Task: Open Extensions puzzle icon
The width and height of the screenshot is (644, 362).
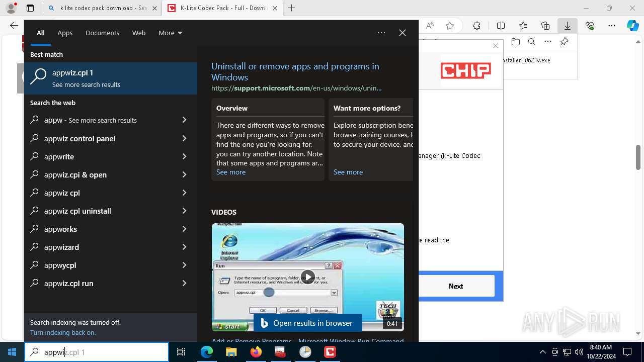Action: click(x=476, y=26)
